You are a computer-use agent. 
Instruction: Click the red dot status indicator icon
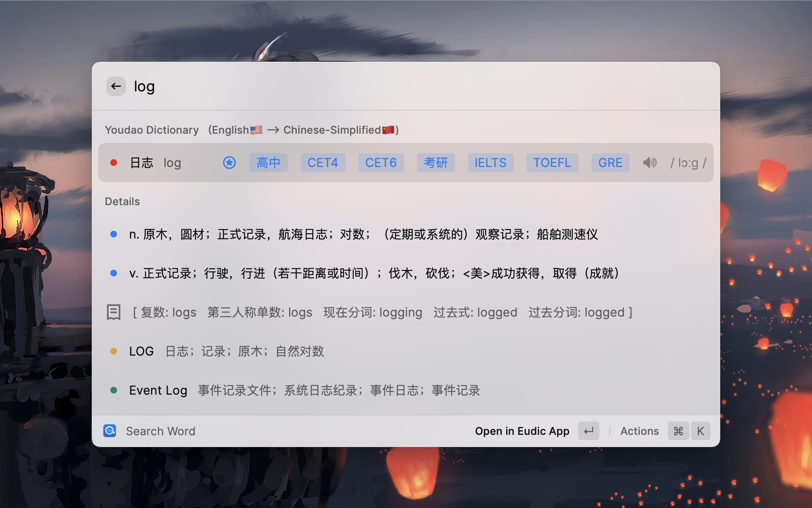[114, 163]
